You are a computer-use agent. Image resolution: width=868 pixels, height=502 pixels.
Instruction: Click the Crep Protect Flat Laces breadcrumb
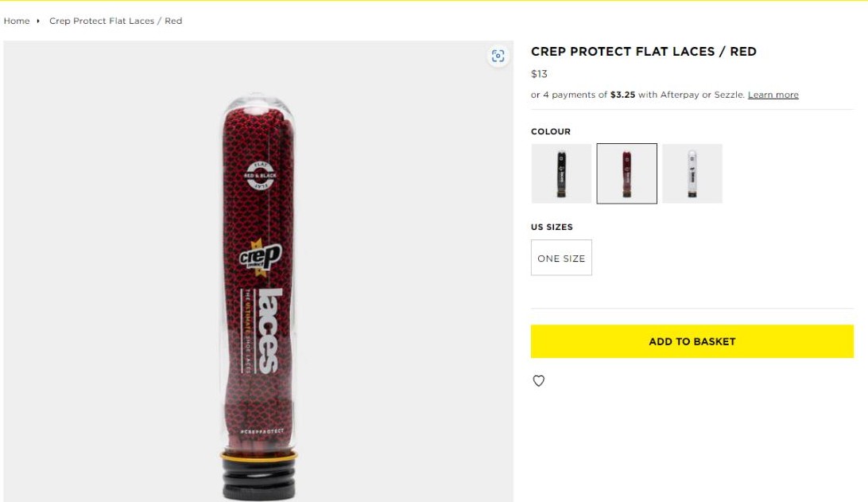click(x=116, y=21)
